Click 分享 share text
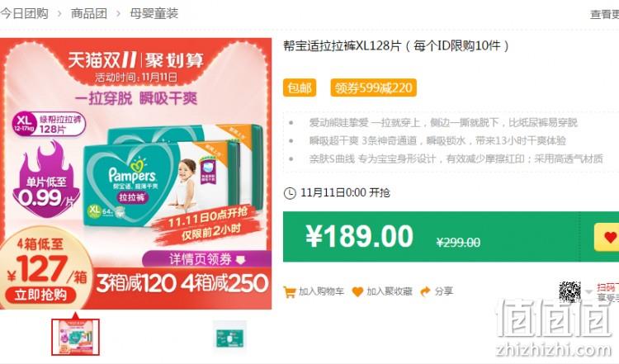 click(444, 291)
